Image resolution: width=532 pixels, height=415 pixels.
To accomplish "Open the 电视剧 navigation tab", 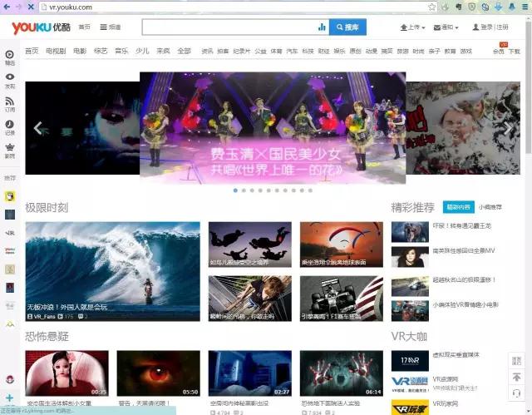I will 56,51.
